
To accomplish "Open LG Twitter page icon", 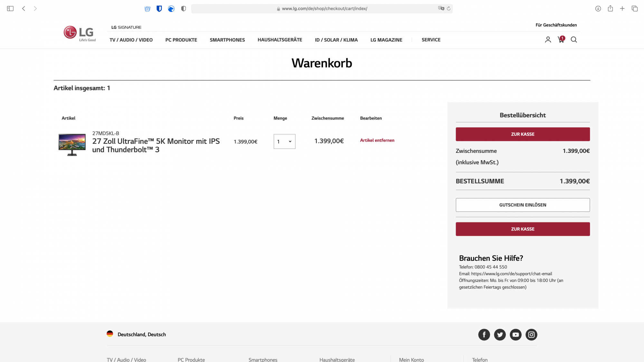I will tap(500, 335).
